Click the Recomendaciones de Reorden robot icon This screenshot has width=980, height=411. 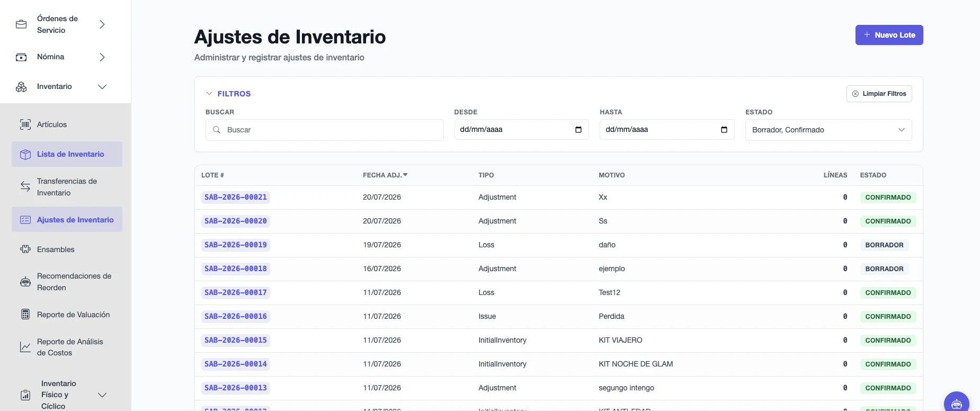[x=25, y=282]
